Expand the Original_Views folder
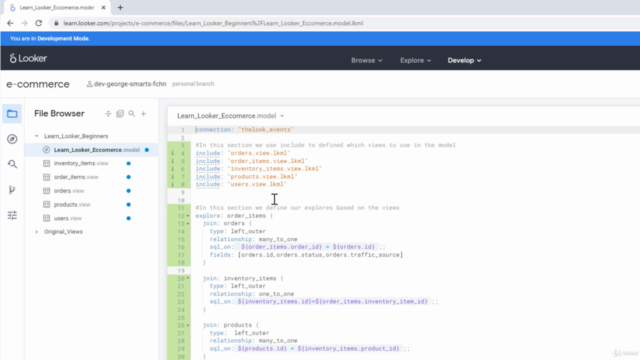 (36, 232)
